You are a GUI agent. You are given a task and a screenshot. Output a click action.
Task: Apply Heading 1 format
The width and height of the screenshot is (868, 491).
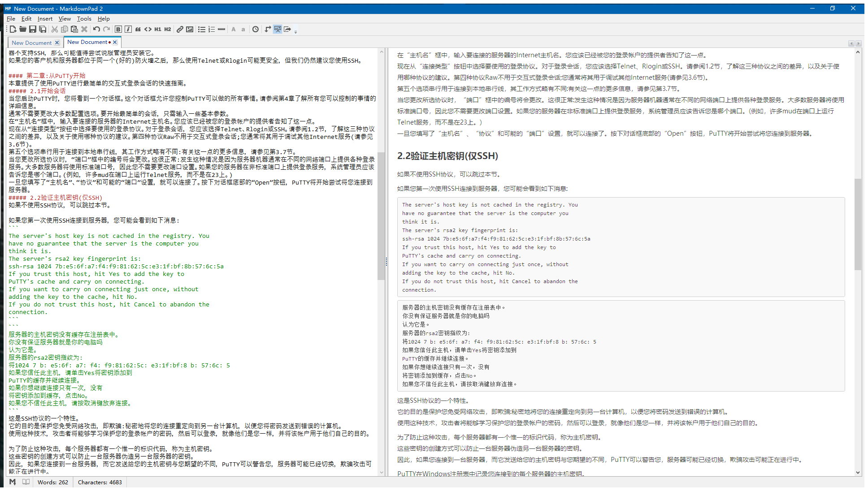[158, 29]
